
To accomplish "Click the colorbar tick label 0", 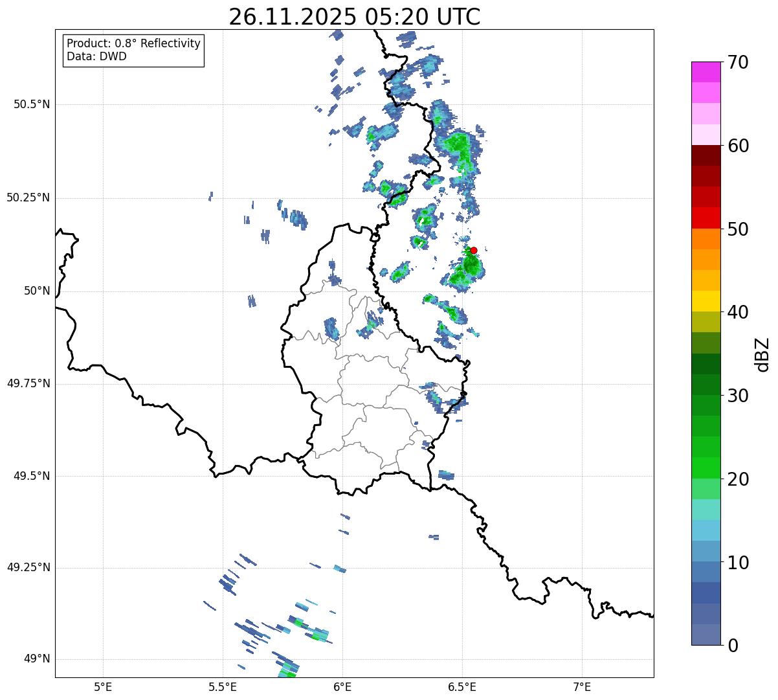I will point(732,645).
